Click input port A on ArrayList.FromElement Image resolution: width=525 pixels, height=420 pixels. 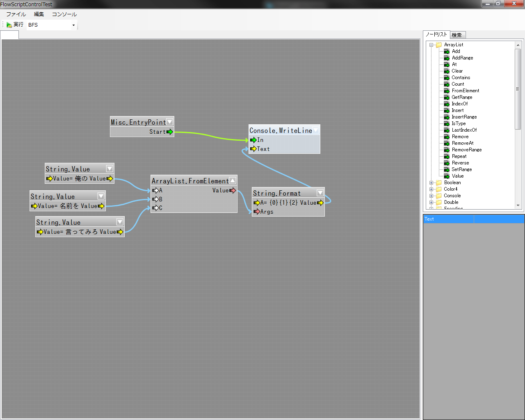click(x=155, y=190)
